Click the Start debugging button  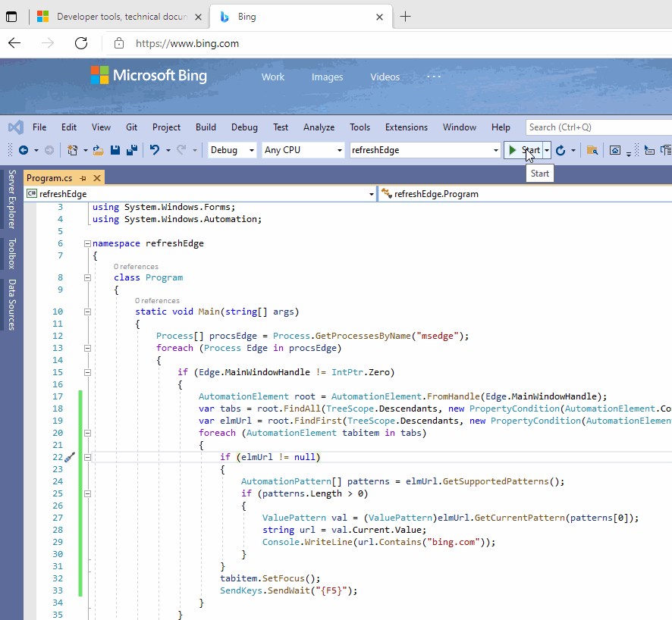(x=523, y=150)
